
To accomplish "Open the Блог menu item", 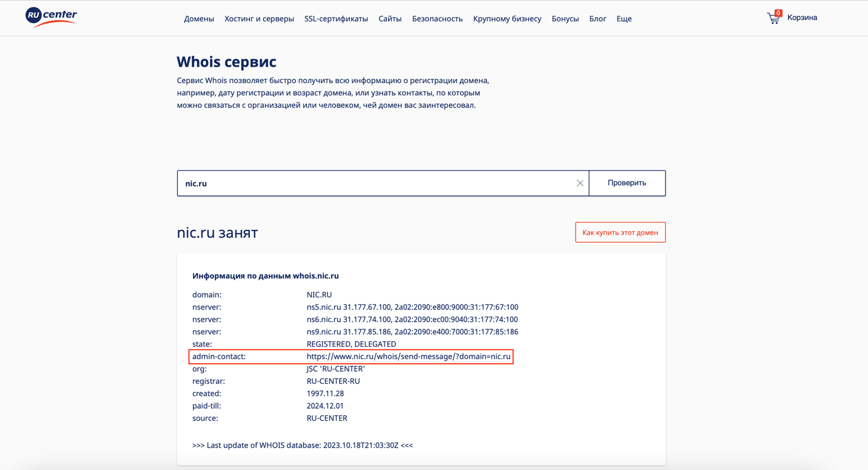I will (597, 19).
